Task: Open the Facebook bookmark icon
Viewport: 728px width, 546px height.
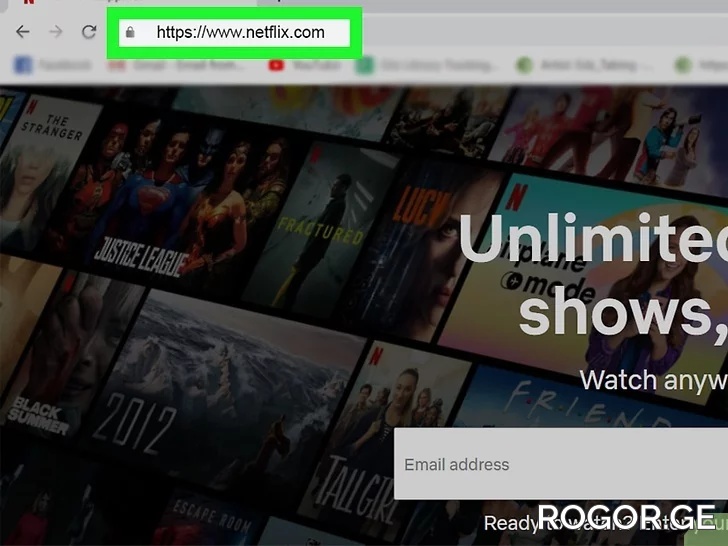Action: [x=23, y=65]
